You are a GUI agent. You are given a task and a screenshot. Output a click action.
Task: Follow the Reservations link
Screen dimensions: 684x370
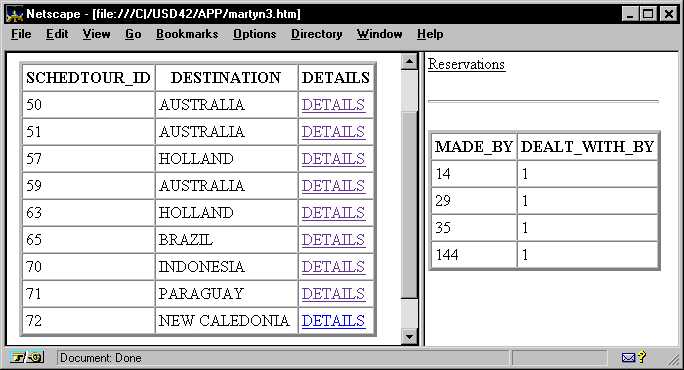tap(466, 64)
